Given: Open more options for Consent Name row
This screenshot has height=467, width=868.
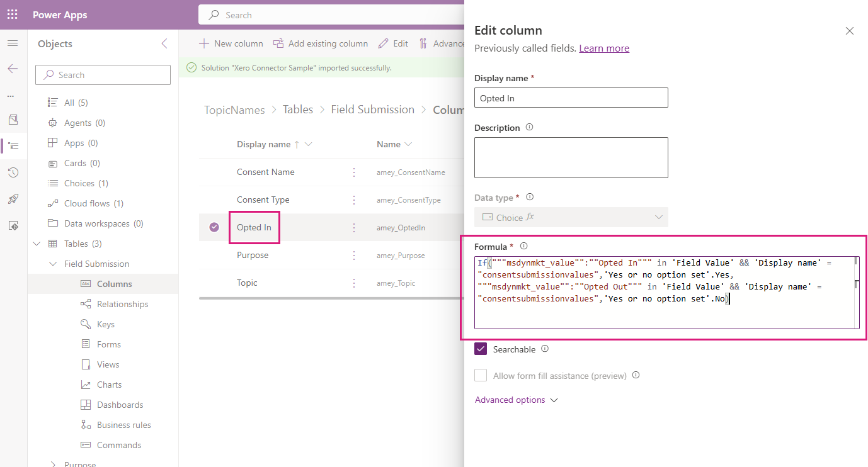Looking at the screenshot, I should 354,172.
